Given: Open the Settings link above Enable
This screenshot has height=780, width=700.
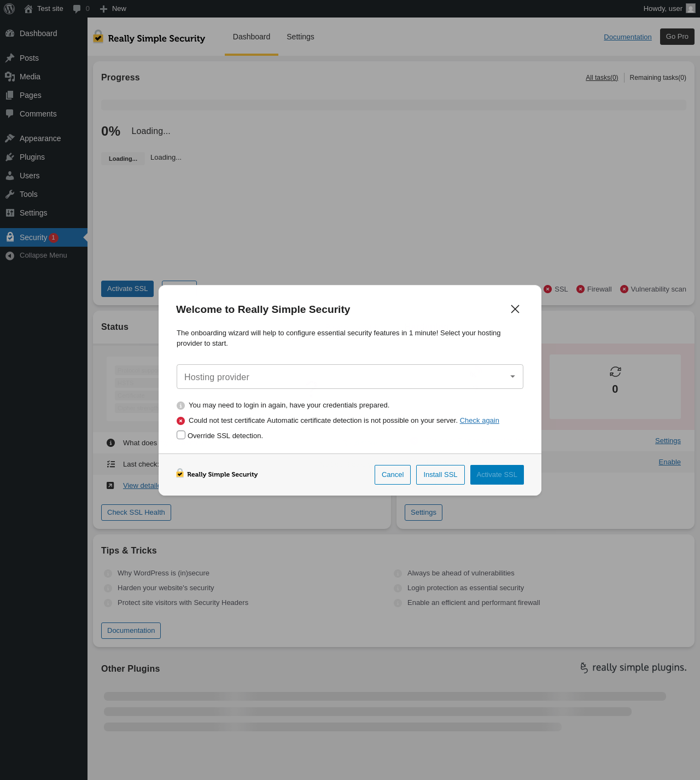Looking at the screenshot, I should [668, 441].
